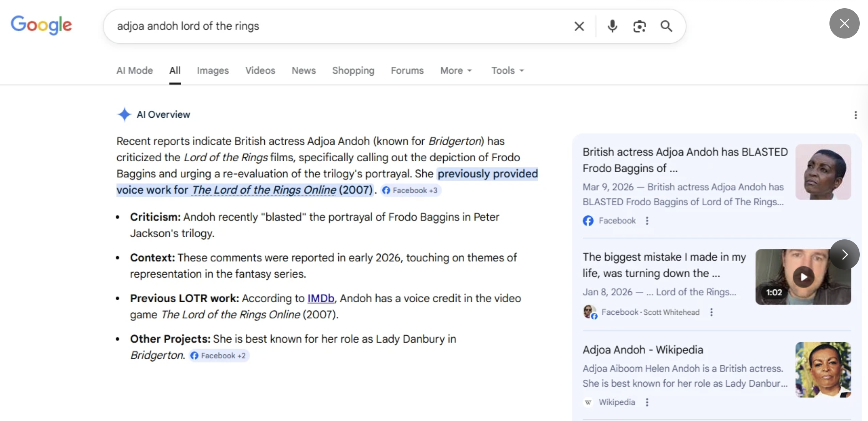Open AI Overview three-dot options menu

855,115
